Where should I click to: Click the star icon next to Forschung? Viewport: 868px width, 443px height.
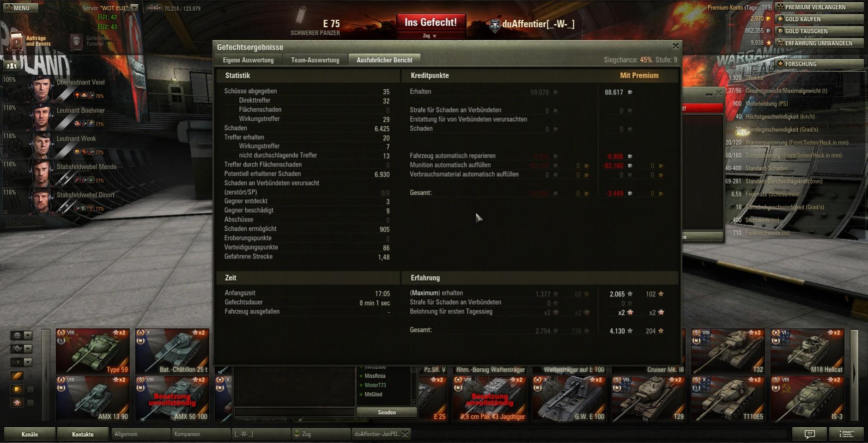click(x=780, y=64)
